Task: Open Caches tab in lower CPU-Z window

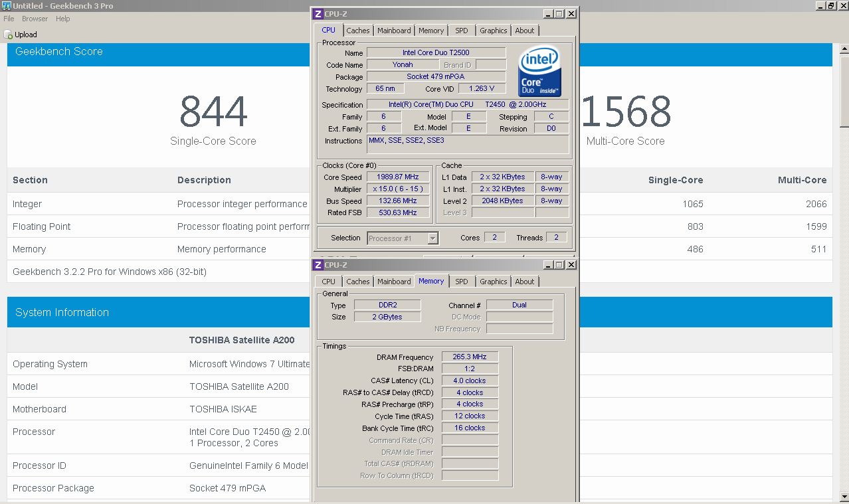Action: tap(357, 282)
